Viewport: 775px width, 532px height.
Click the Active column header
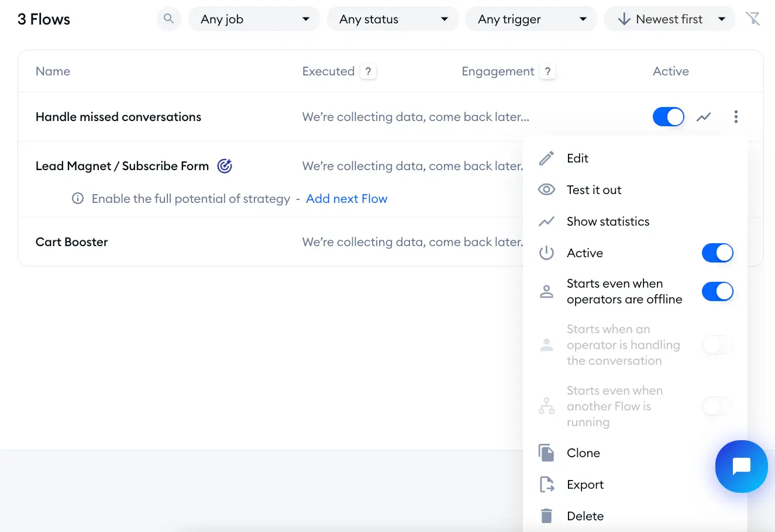[671, 71]
